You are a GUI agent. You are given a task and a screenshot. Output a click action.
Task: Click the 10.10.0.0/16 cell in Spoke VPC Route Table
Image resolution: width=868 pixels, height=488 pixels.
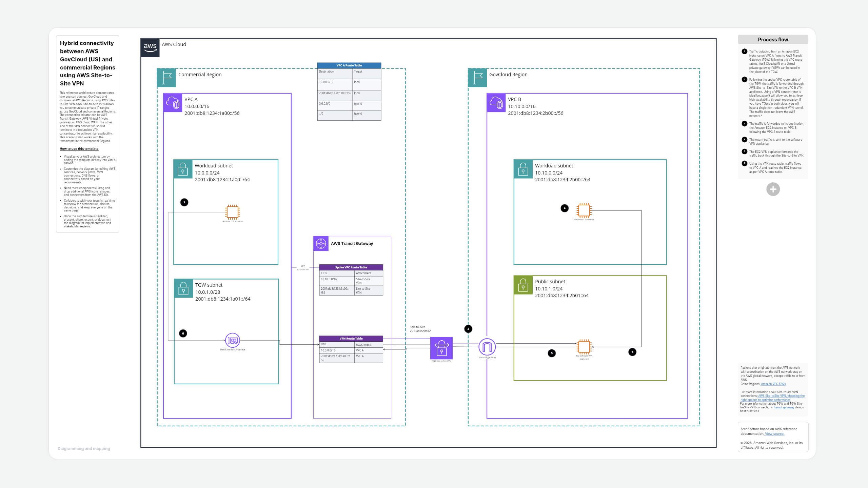(337, 281)
